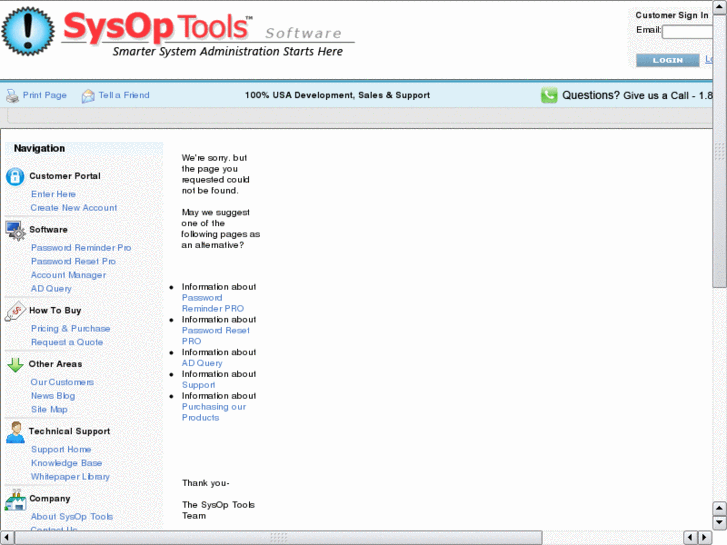Screen dimensions: 727x545
Task: Click the How To Buy price tag icon
Action: (x=15, y=312)
